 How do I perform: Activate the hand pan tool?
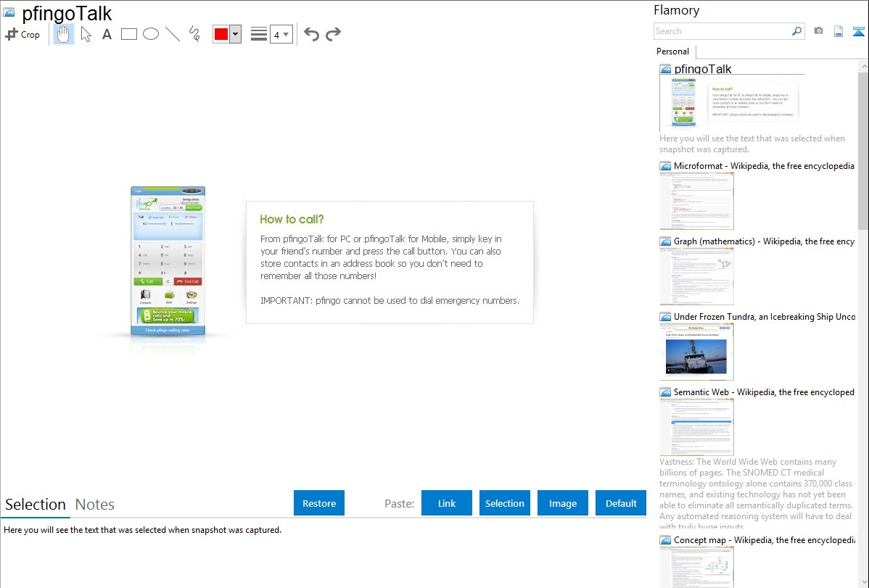(63, 34)
